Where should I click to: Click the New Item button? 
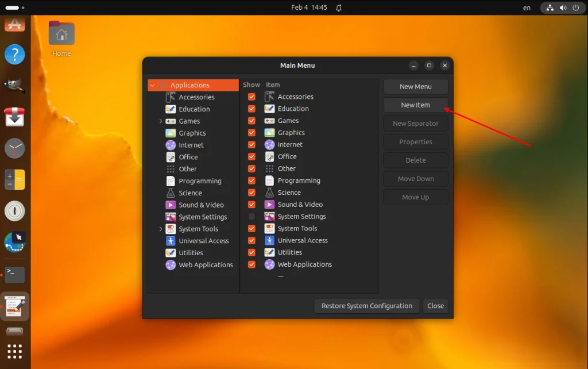[x=415, y=105]
